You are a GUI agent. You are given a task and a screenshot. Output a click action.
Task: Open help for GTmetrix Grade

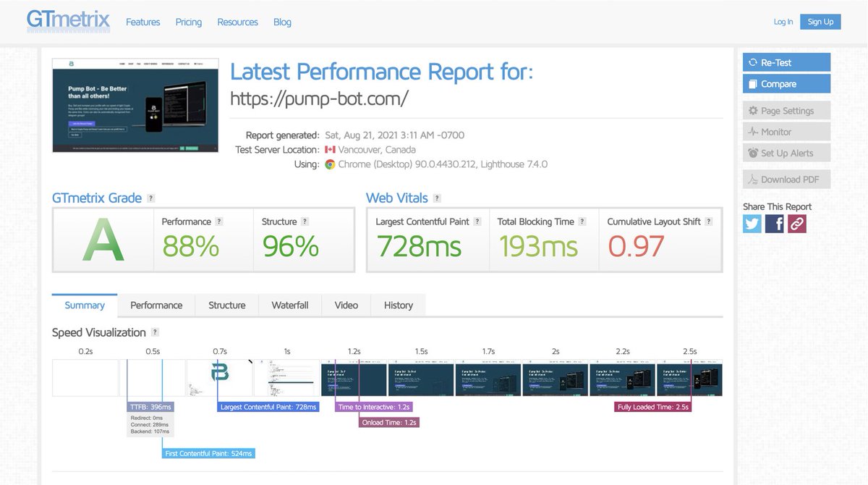click(x=150, y=198)
